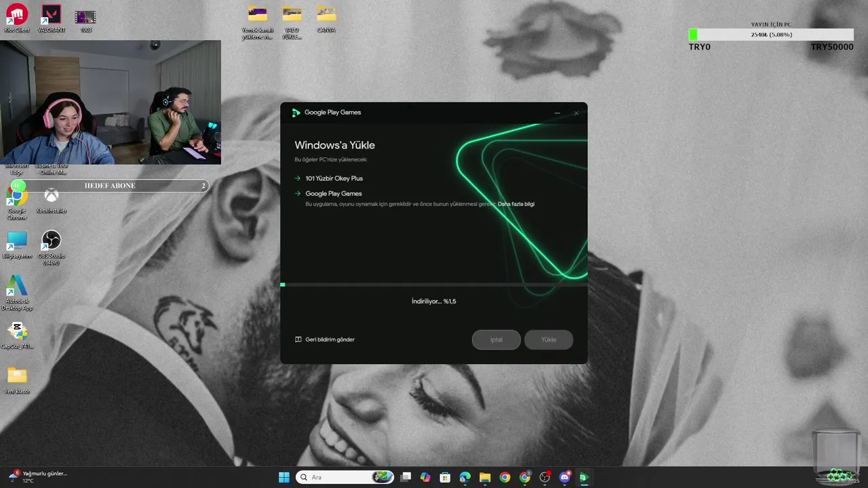868x488 pixels.
Task: Switch to OBS Studio in taskbar
Action: point(545,477)
